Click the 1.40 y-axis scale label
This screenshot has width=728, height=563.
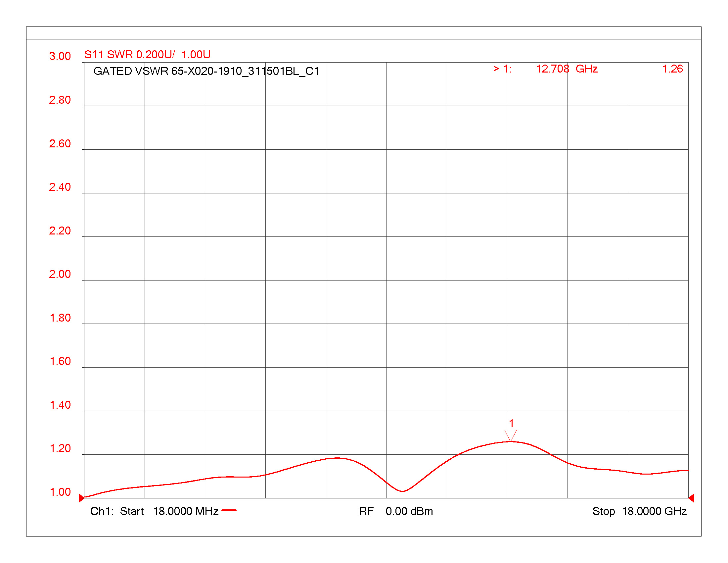[60, 405]
